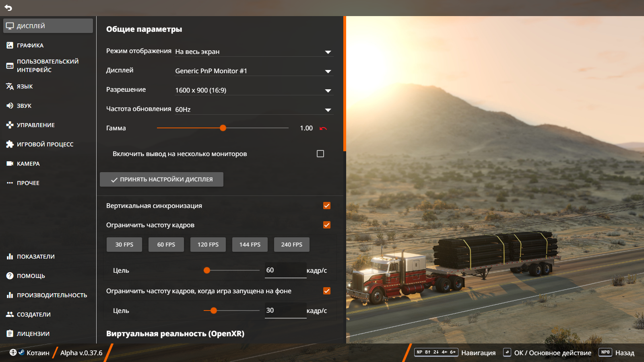Screen dimensions: 644x362
Task: Click the three-dots icon beside ПРОЧЕЕ
Action: tap(10, 183)
